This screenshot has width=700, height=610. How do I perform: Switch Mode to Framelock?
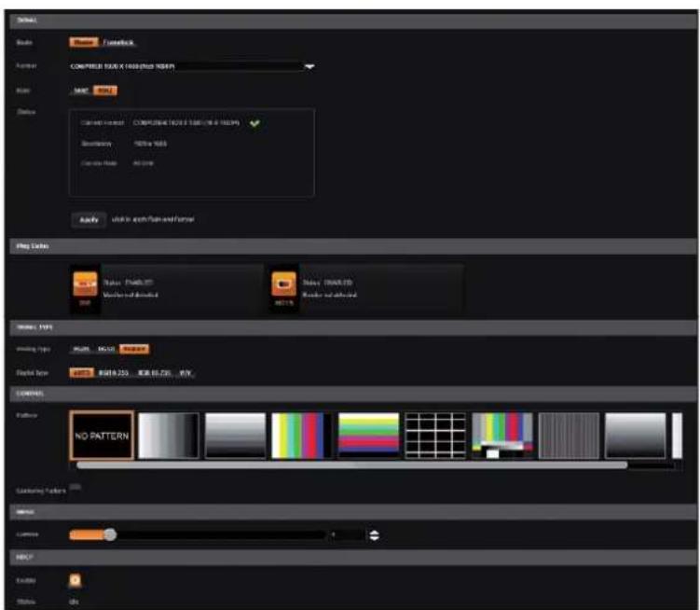pos(118,43)
